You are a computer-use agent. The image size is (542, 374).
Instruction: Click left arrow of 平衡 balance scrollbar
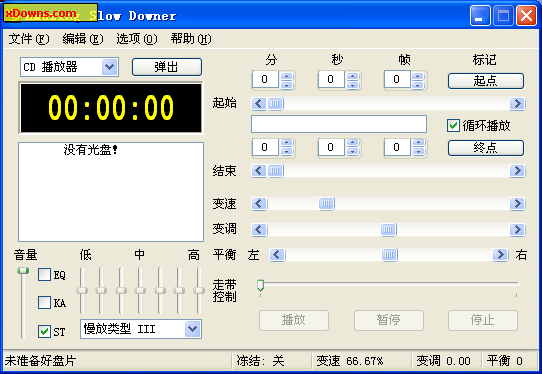point(277,255)
